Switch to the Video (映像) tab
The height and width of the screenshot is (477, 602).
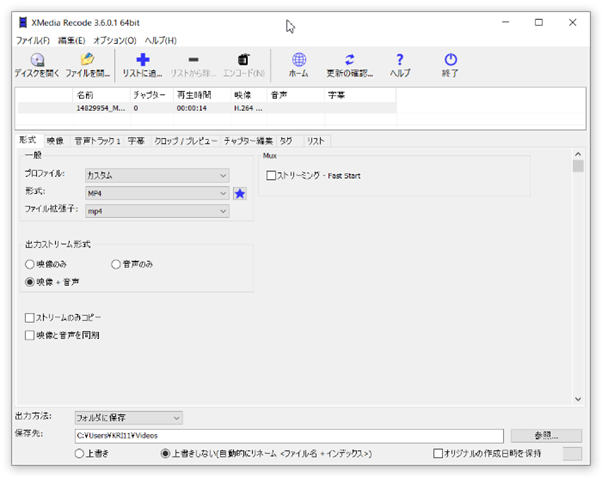click(x=55, y=141)
